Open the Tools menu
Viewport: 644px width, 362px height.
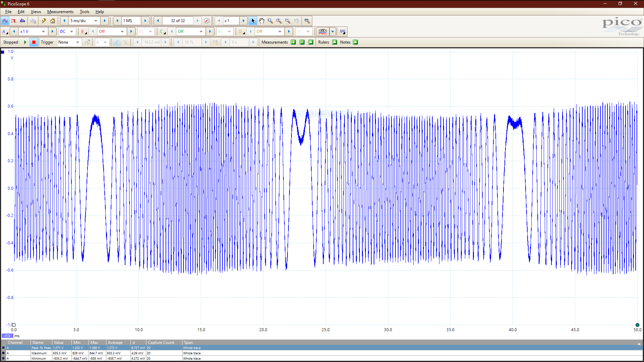click(x=84, y=12)
